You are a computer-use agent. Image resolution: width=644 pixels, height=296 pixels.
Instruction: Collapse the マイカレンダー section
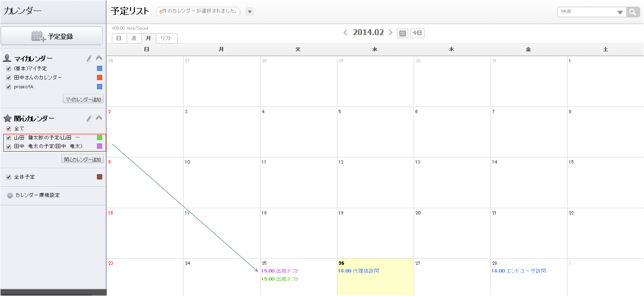[x=99, y=59]
